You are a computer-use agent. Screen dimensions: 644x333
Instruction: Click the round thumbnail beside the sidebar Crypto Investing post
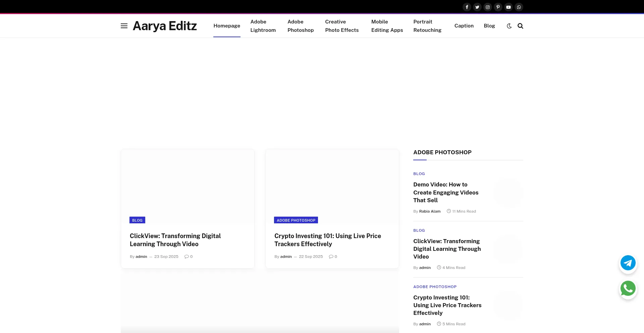(x=508, y=306)
